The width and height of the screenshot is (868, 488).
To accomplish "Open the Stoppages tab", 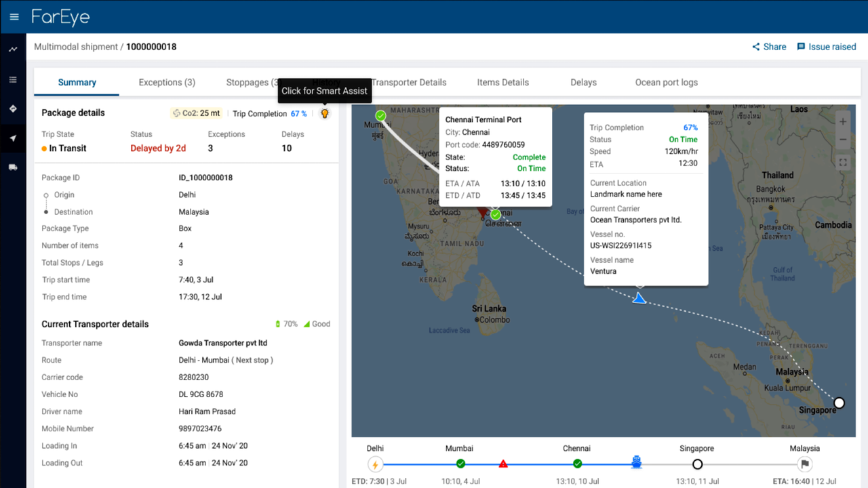I will point(252,82).
